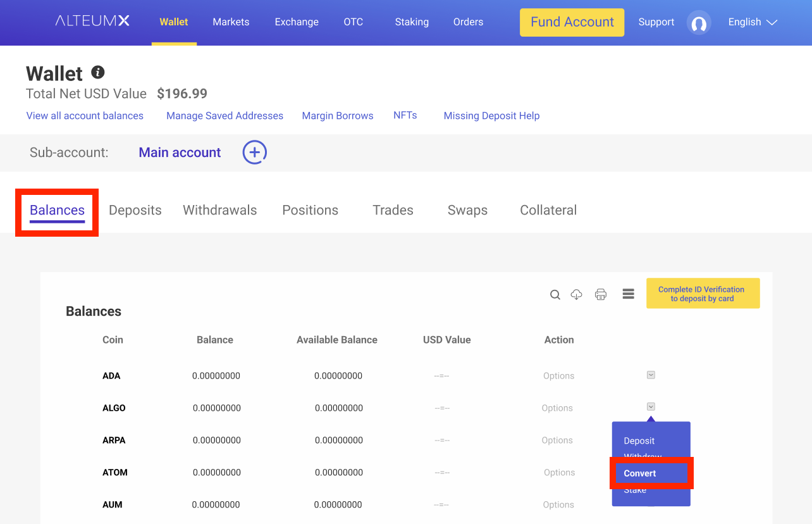
Task: Go to Markets in top navigation
Action: (231, 22)
